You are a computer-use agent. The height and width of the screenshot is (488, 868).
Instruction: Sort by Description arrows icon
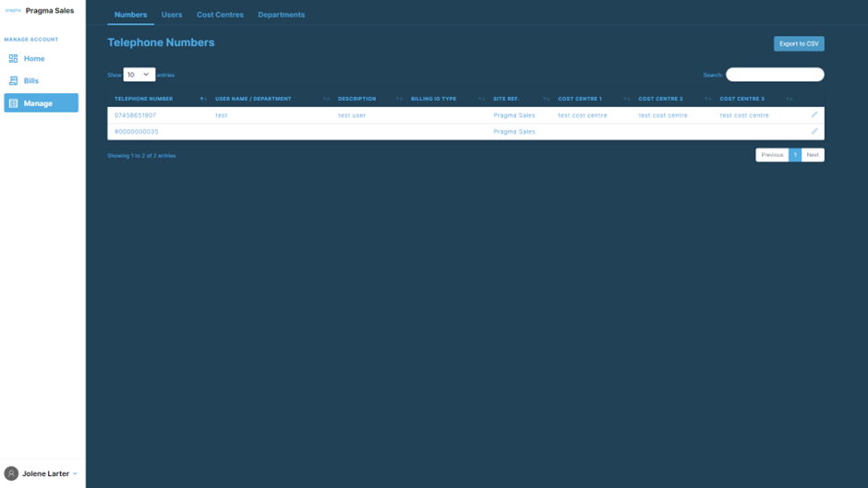(399, 99)
